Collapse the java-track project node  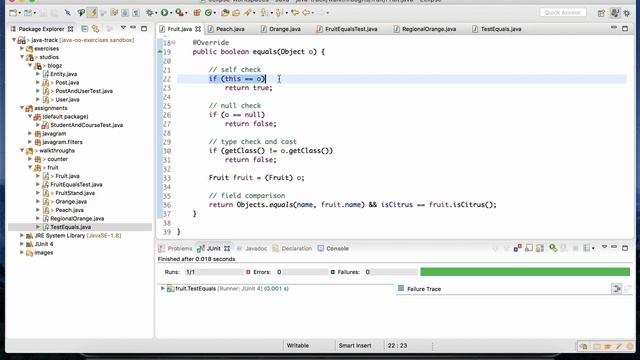14,40
